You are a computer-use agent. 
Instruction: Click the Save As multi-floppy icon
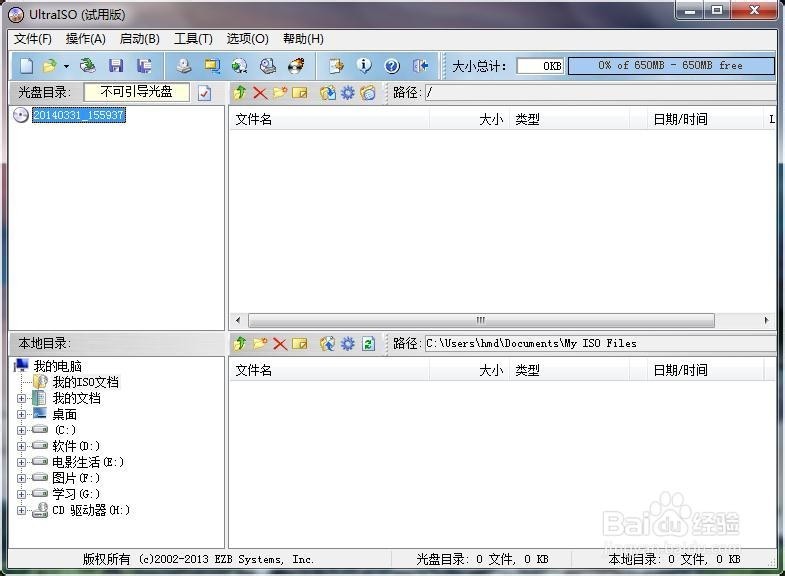[x=144, y=66]
